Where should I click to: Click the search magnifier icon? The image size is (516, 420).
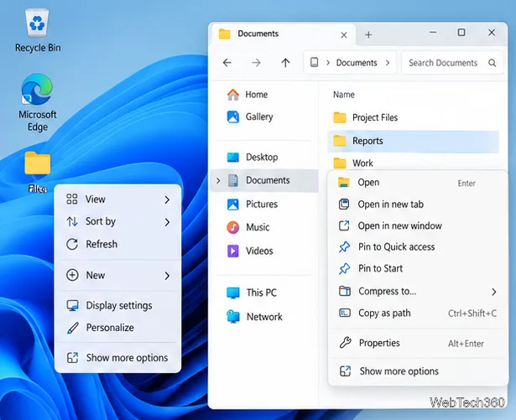click(x=492, y=63)
